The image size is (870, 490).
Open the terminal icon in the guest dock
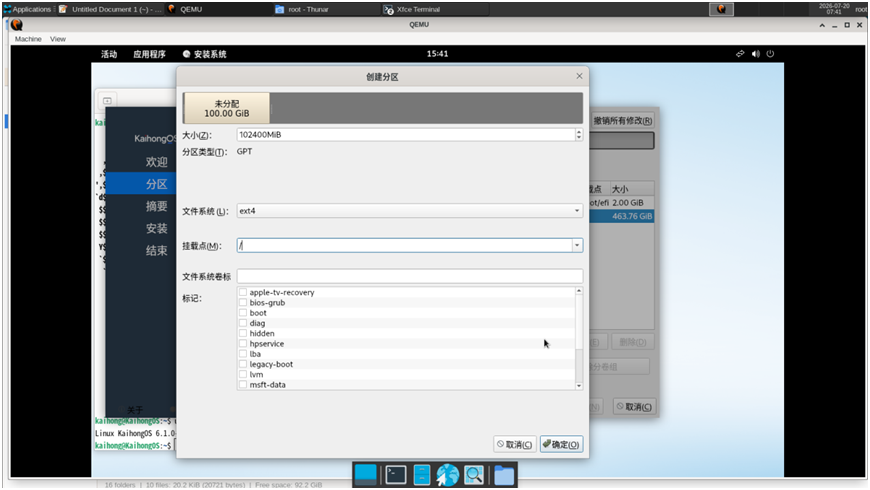(396, 475)
